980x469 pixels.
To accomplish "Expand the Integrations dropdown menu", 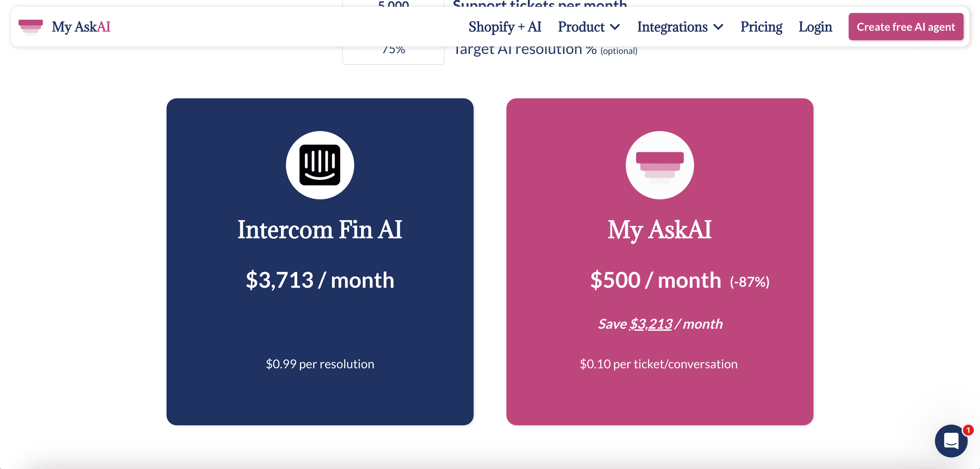I will click(680, 27).
